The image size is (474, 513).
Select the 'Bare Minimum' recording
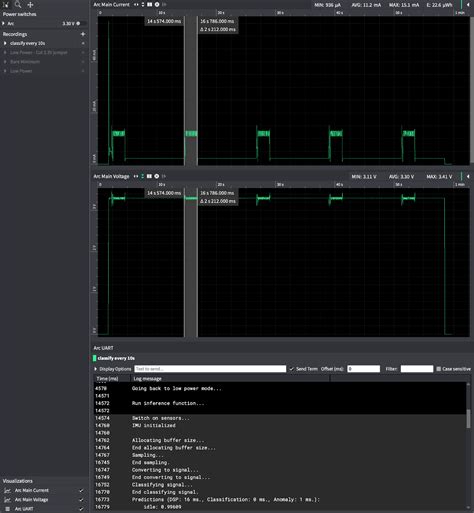click(25, 62)
